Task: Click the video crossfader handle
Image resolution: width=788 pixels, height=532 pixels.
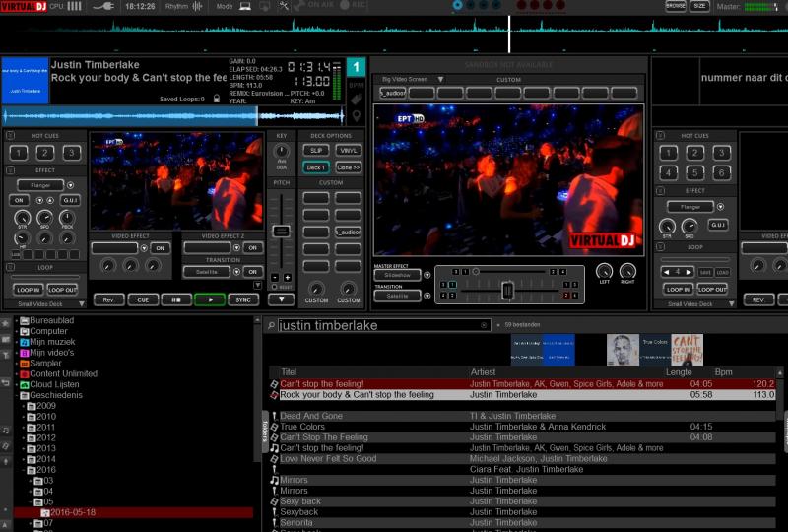Action: (507, 290)
